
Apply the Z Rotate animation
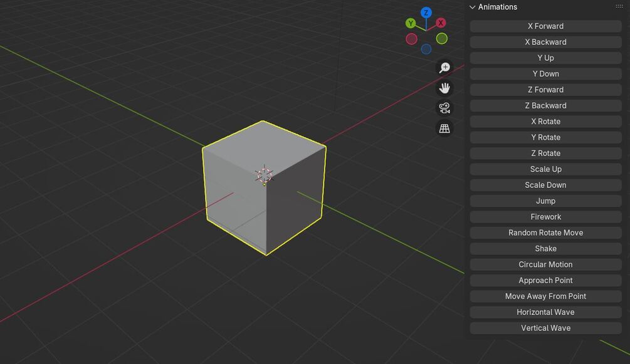(545, 153)
